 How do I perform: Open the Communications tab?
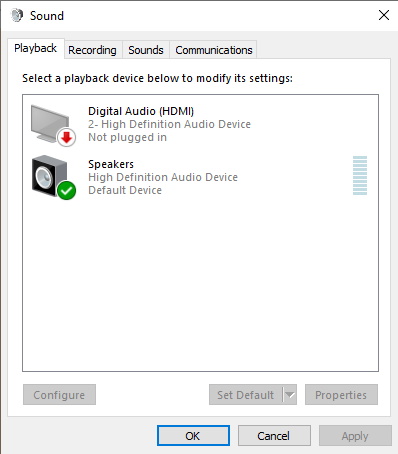[214, 50]
